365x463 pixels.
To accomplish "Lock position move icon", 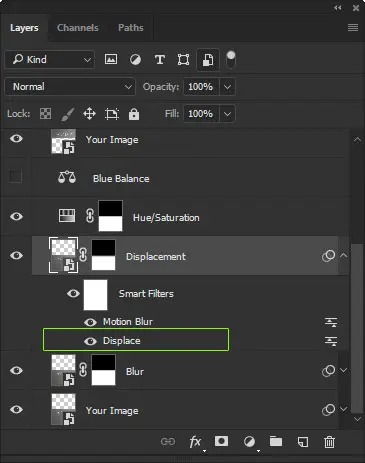I will (x=89, y=114).
